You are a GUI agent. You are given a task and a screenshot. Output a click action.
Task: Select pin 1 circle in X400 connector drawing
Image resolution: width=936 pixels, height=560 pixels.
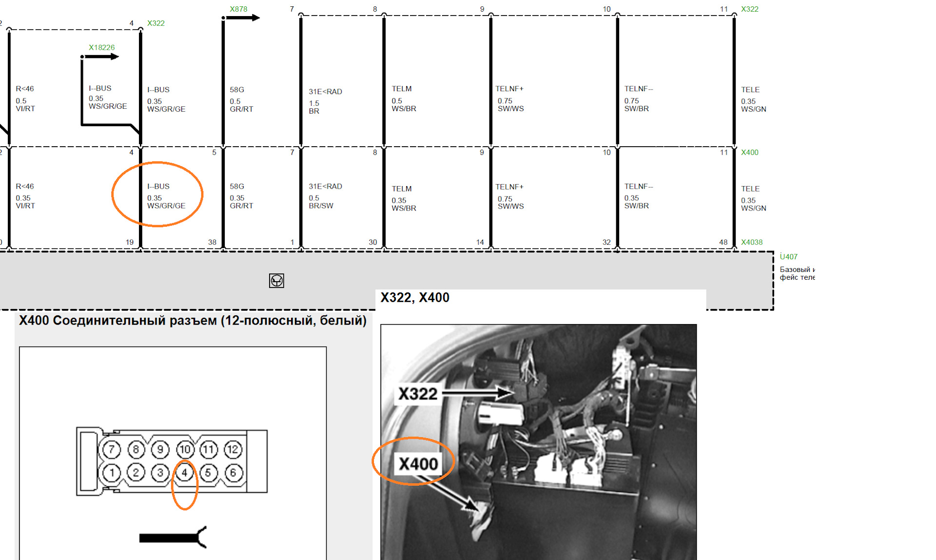point(112,473)
